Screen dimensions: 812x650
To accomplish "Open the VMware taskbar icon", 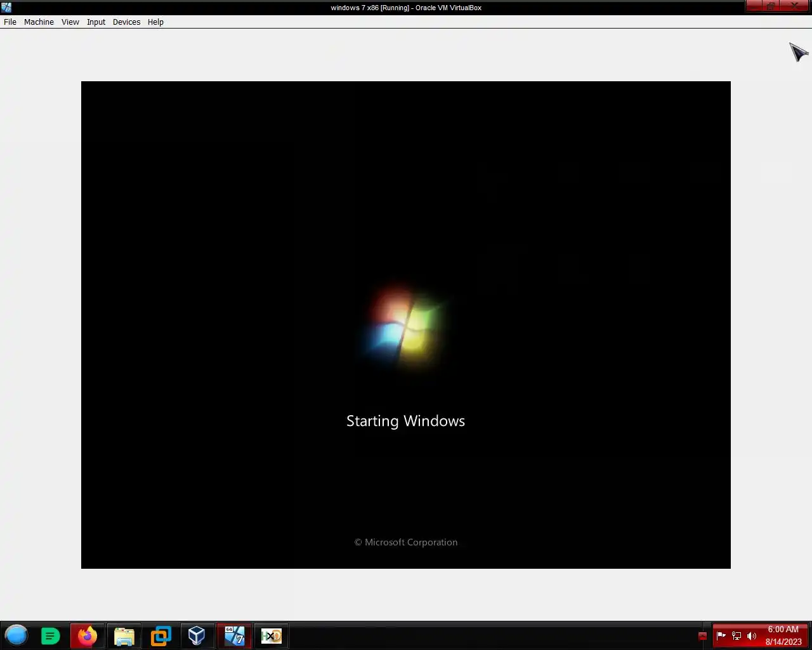I will click(161, 635).
